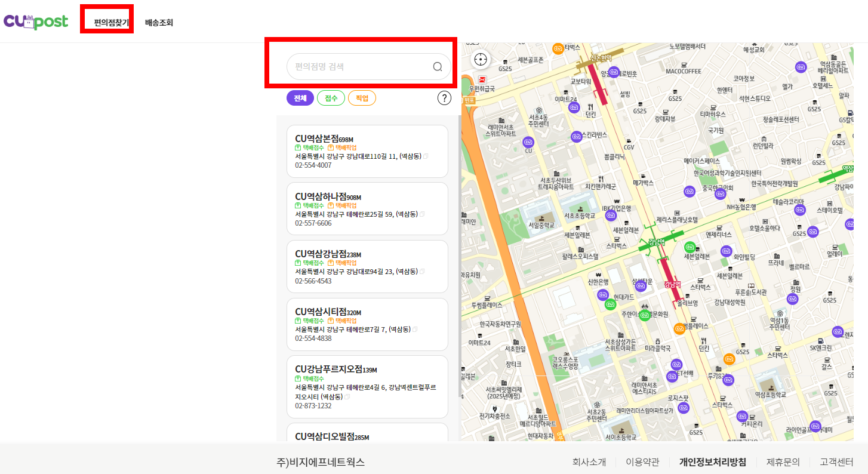Copy the CU역삼본점 address icon
This screenshot has height=474, width=868.
click(426, 156)
